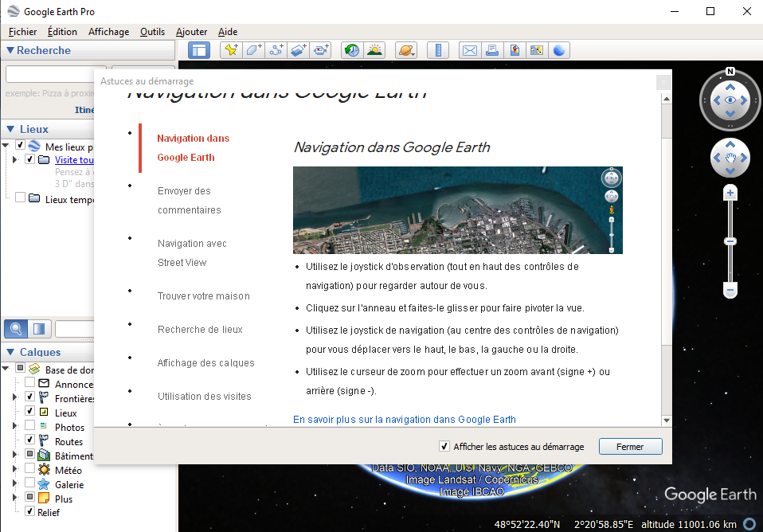Click the San Francisco navigation thumbnail
Viewport: 763px width, 532px height.
(457, 209)
